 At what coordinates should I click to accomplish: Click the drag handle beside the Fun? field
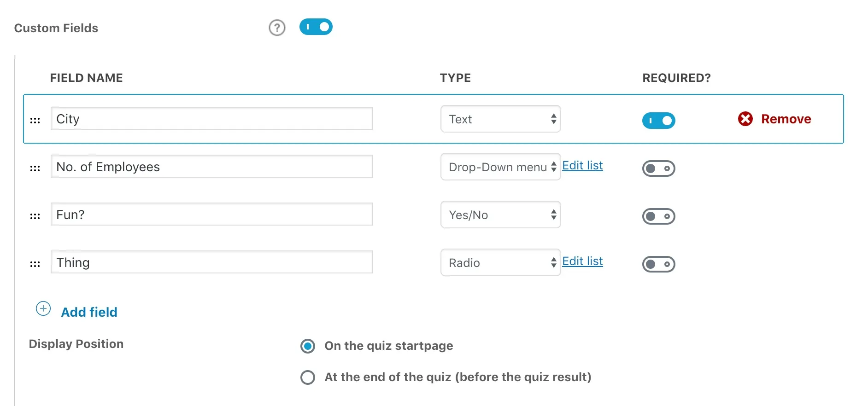[x=35, y=215]
